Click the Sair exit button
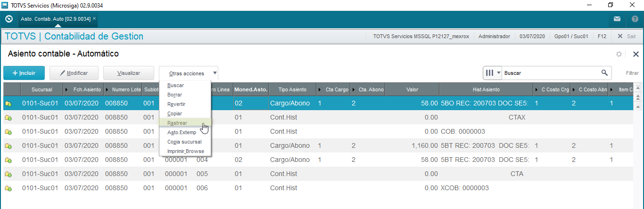 point(627,36)
